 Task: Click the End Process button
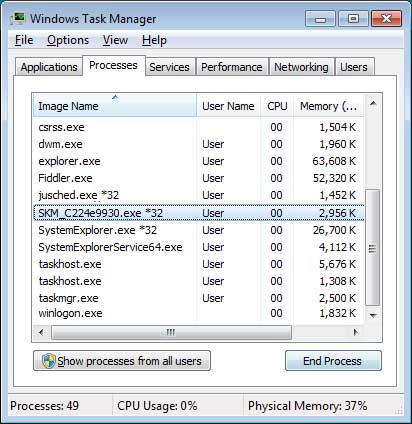333,361
